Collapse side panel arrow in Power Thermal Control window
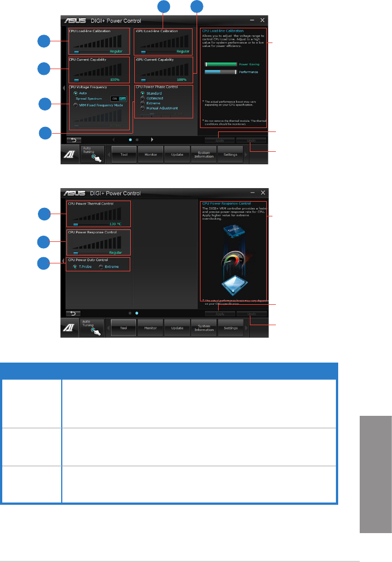 [x=63, y=261]
